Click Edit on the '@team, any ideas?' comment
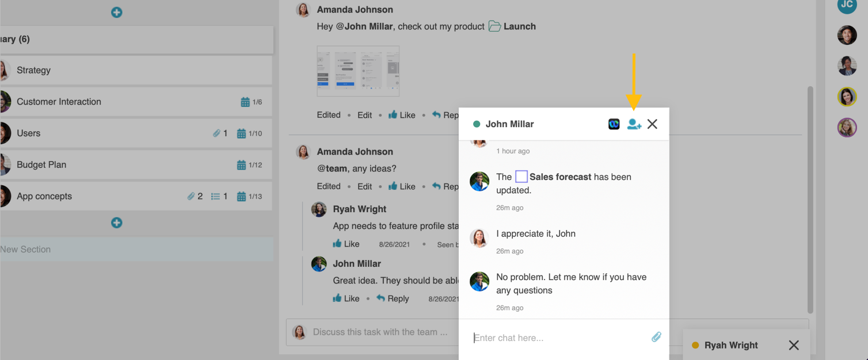Viewport: 868px width, 360px height. click(364, 186)
